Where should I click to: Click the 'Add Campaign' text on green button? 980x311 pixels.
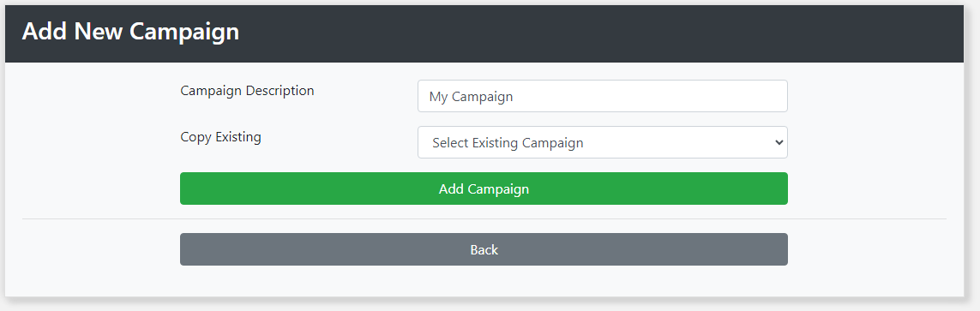[484, 189]
